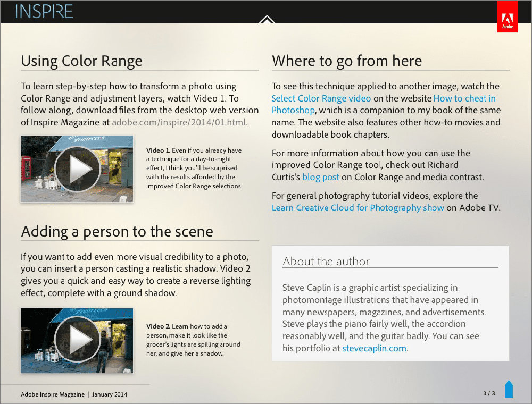Click the About the author heading

(x=326, y=261)
